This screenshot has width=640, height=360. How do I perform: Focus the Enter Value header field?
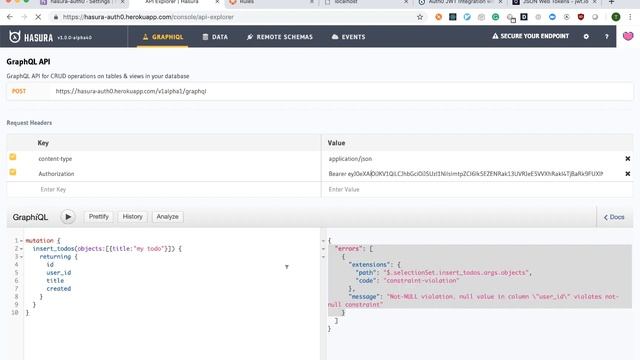(x=477, y=189)
